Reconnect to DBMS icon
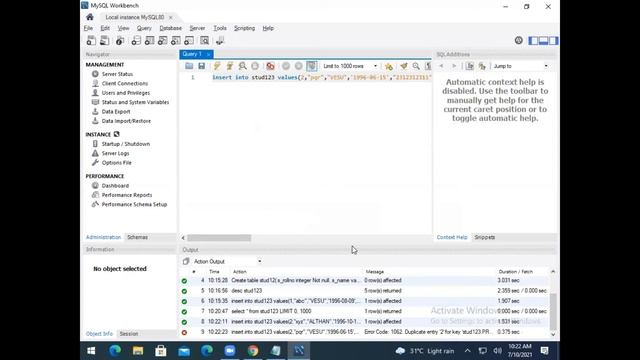The image size is (640, 360). point(220,40)
